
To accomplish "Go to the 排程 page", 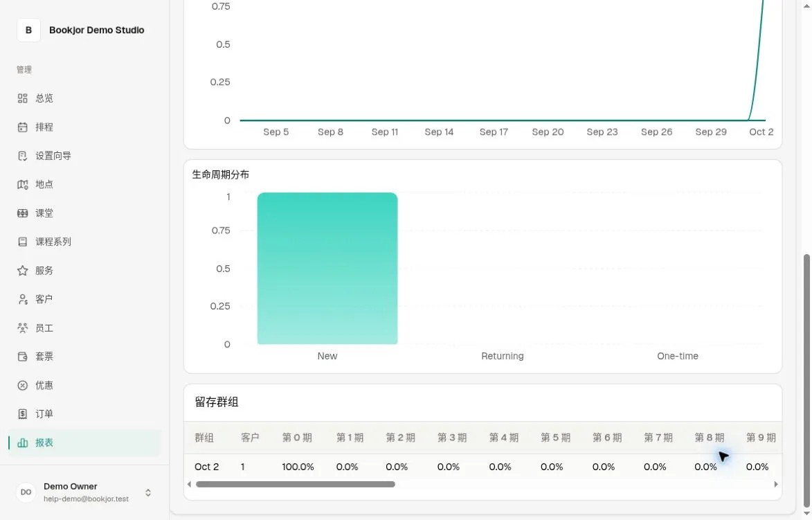I will (x=84, y=127).
